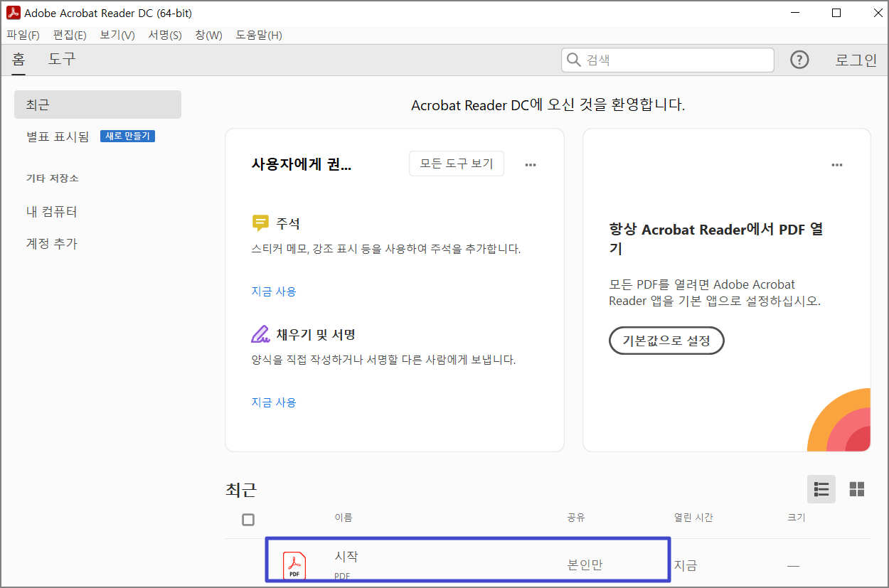
Task: Click the 기본값으로 설정 button
Action: (666, 341)
